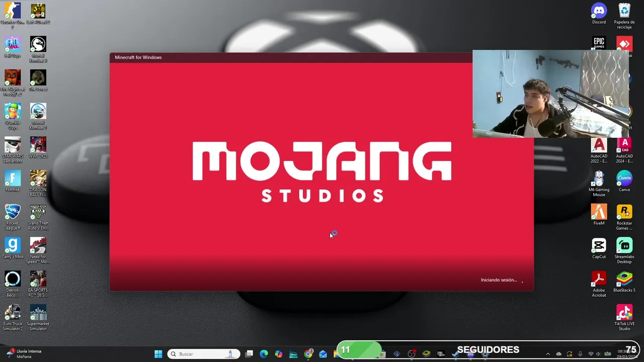Open Call of Duty from the taskbar
The height and width of the screenshot is (362, 644).
[x=441, y=354]
